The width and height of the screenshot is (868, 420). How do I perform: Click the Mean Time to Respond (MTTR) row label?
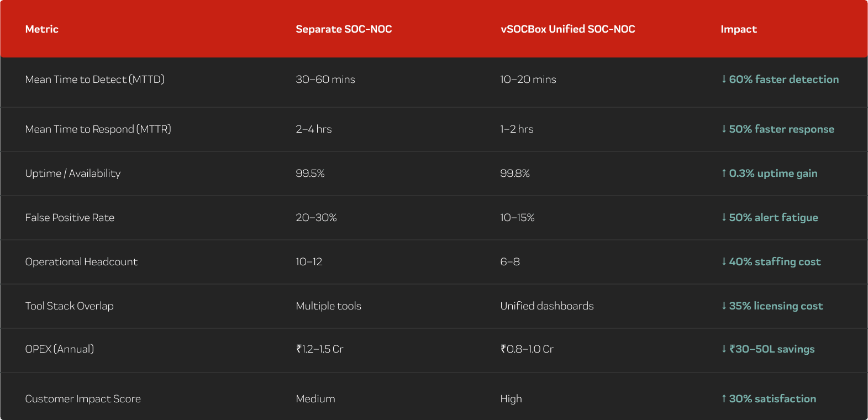coord(98,129)
